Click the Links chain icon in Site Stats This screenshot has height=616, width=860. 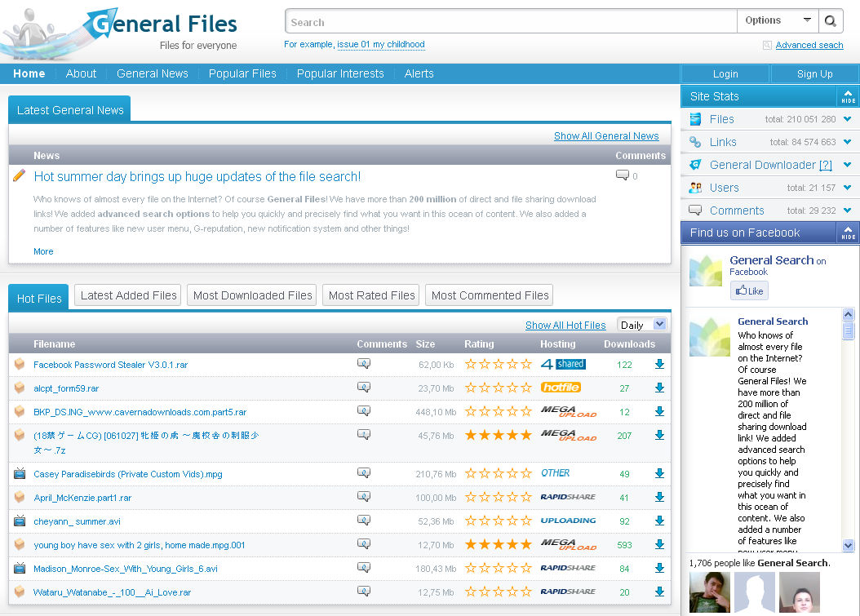[695, 142]
